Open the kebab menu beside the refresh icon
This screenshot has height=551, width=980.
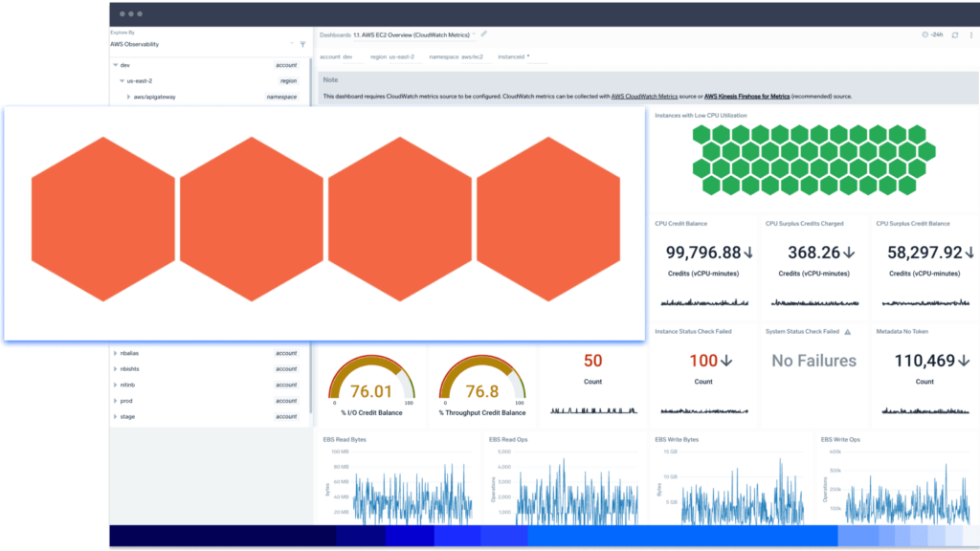[x=971, y=35]
